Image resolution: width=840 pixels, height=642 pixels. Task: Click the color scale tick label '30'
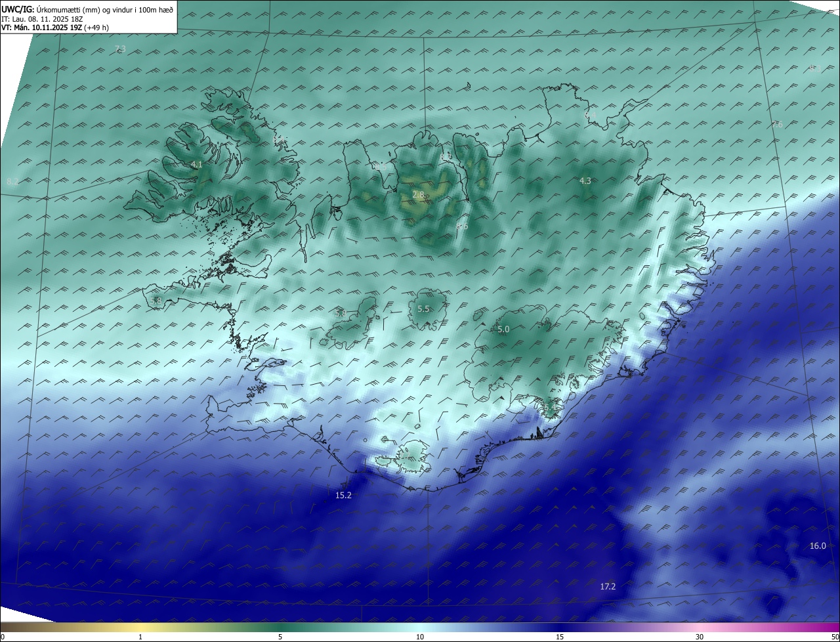[700, 637]
